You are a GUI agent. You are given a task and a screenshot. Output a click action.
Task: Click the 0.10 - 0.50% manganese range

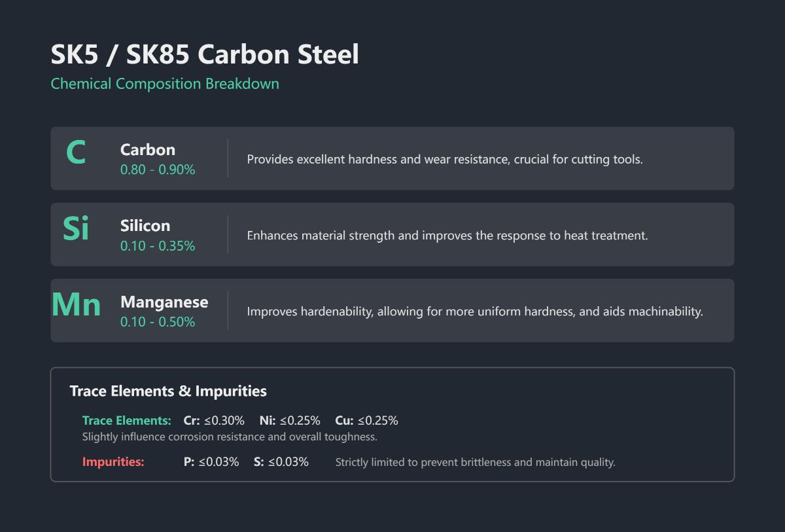(158, 322)
